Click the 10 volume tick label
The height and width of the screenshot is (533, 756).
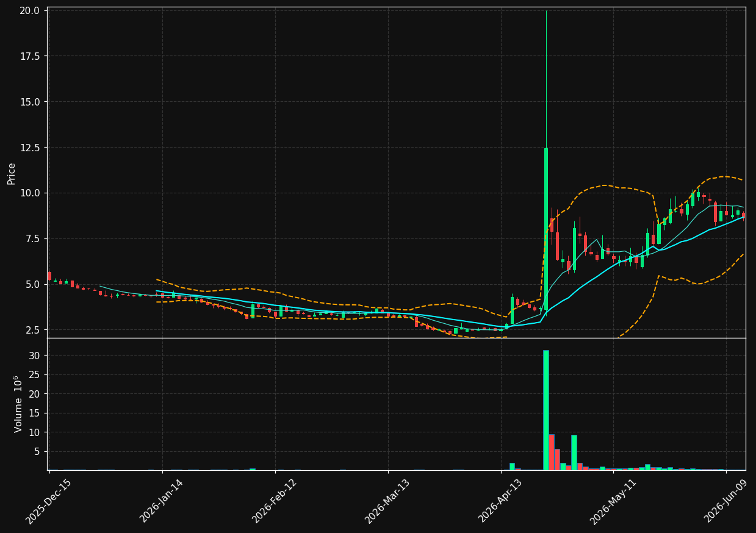[x=35, y=432]
